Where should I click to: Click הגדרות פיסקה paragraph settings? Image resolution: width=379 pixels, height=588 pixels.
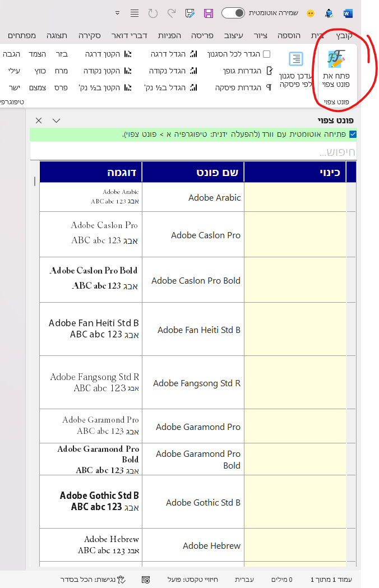coord(243,87)
